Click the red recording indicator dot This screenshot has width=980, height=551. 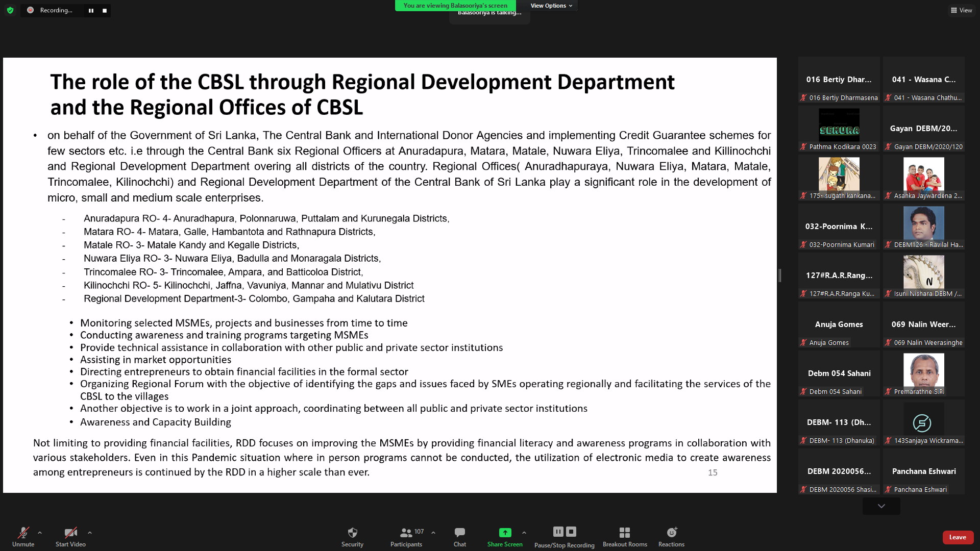[31, 10]
